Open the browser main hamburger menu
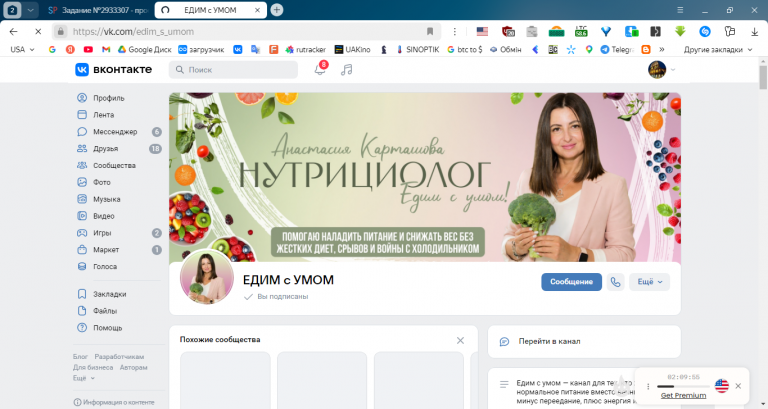The height and width of the screenshot is (409, 768). pyautogui.click(x=680, y=10)
